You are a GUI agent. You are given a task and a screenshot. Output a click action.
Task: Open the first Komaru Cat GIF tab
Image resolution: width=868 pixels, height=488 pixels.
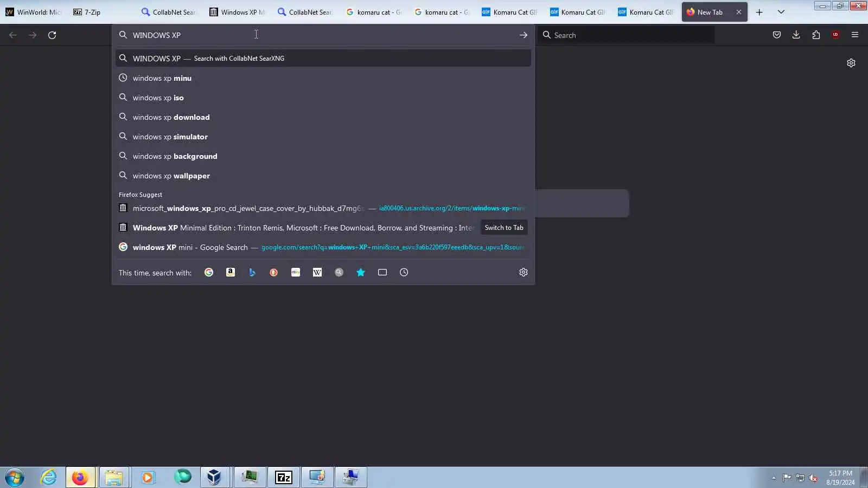click(510, 12)
